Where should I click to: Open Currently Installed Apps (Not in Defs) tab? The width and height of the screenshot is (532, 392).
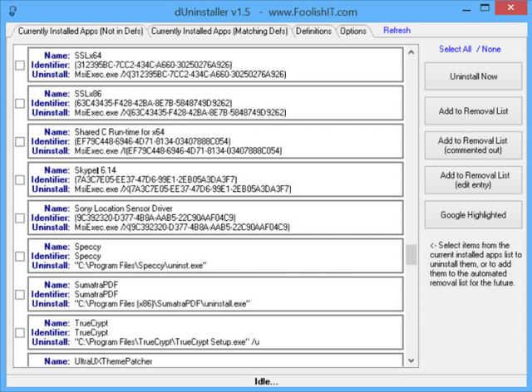[81, 32]
